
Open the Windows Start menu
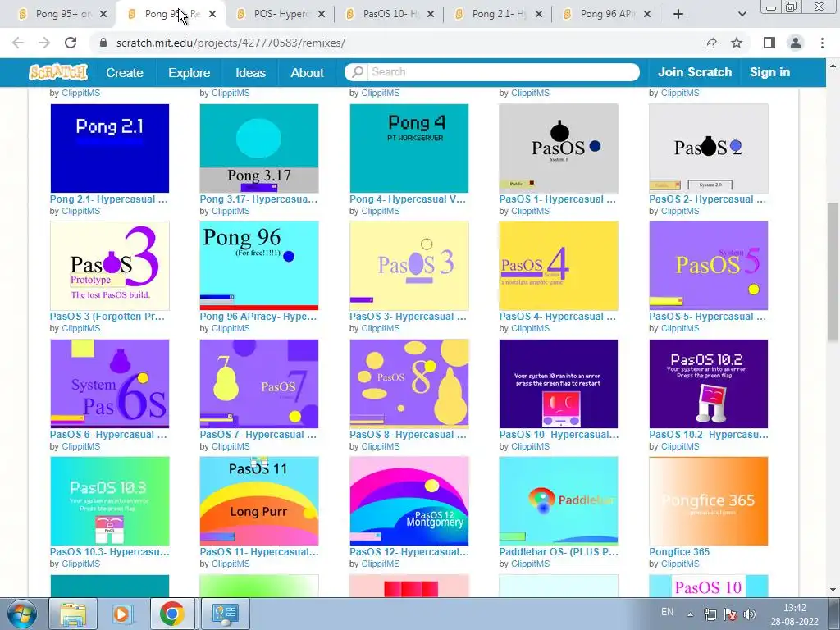(21, 614)
